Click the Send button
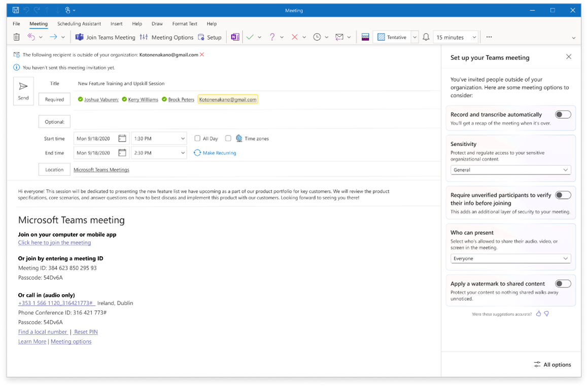The height and width of the screenshot is (387, 588). pyautogui.click(x=23, y=91)
